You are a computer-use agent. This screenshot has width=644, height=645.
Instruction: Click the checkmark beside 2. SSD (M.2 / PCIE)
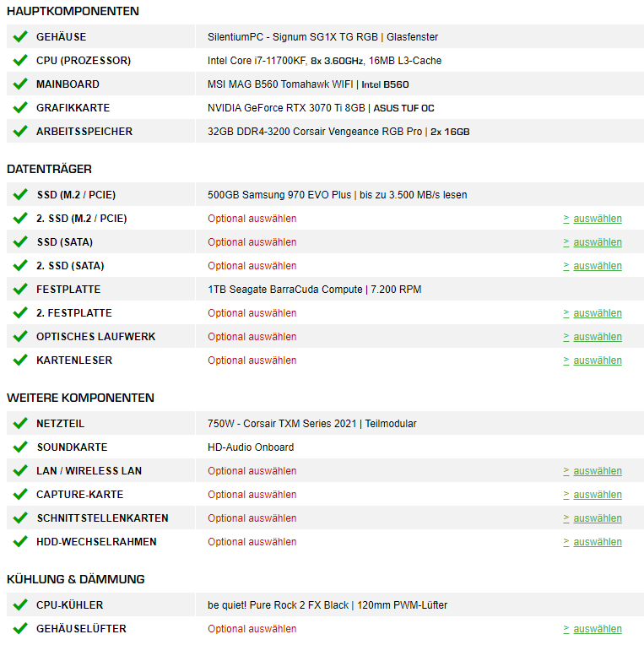[x=20, y=218]
